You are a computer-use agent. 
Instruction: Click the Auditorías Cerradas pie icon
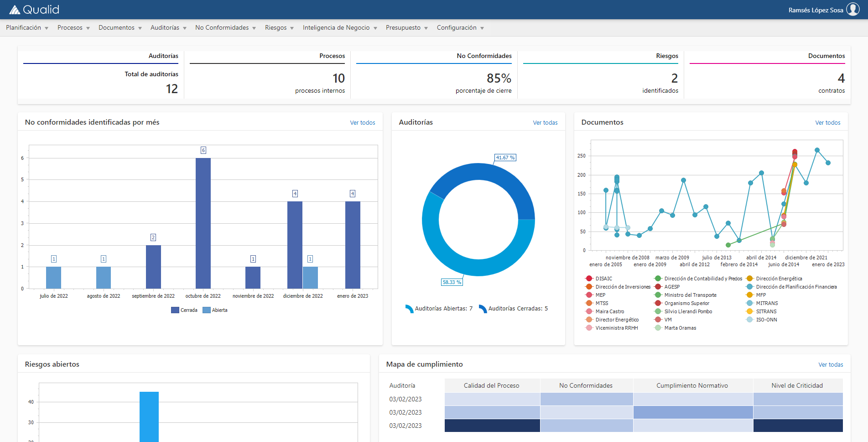click(x=482, y=308)
